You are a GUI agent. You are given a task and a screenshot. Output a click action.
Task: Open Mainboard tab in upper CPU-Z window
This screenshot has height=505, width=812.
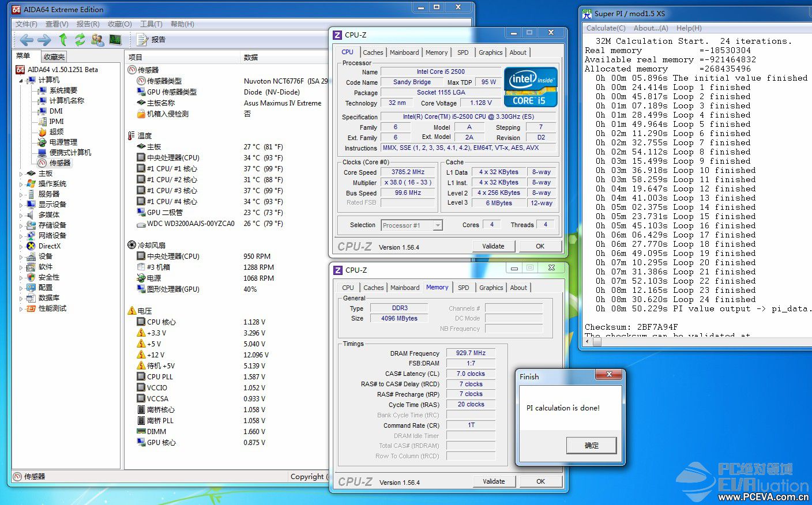pyautogui.click(x=404, y=52)
